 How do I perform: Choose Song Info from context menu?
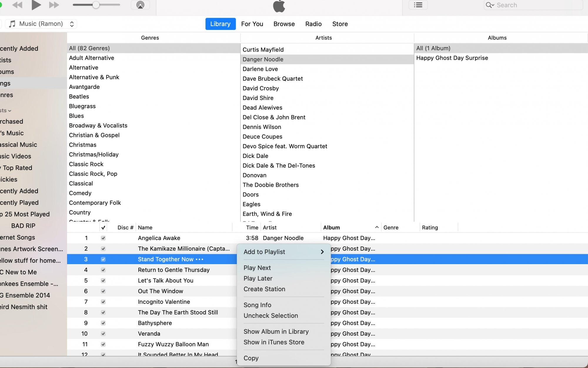coord(257,305)
